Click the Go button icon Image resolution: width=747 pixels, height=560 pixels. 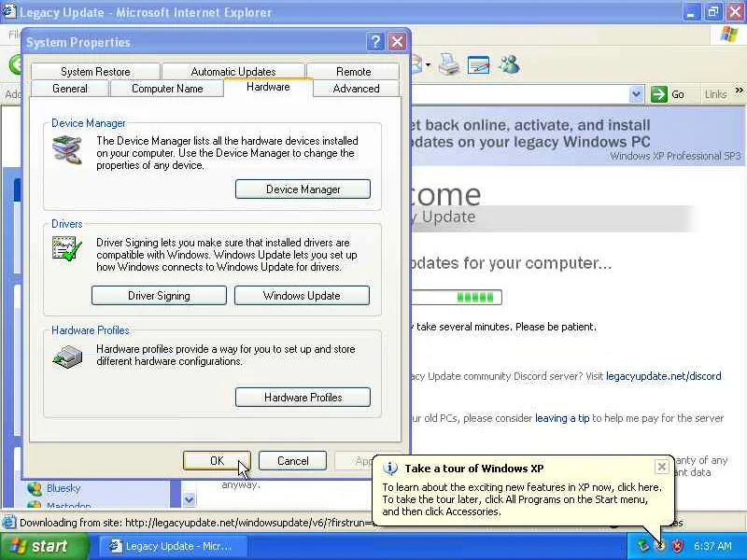[x=659, y=94]
